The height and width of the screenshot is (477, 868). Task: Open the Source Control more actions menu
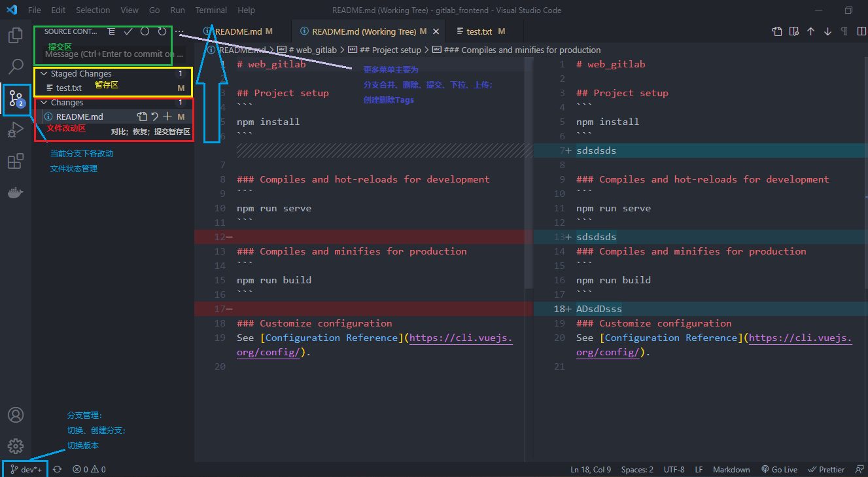click(179, 31)
